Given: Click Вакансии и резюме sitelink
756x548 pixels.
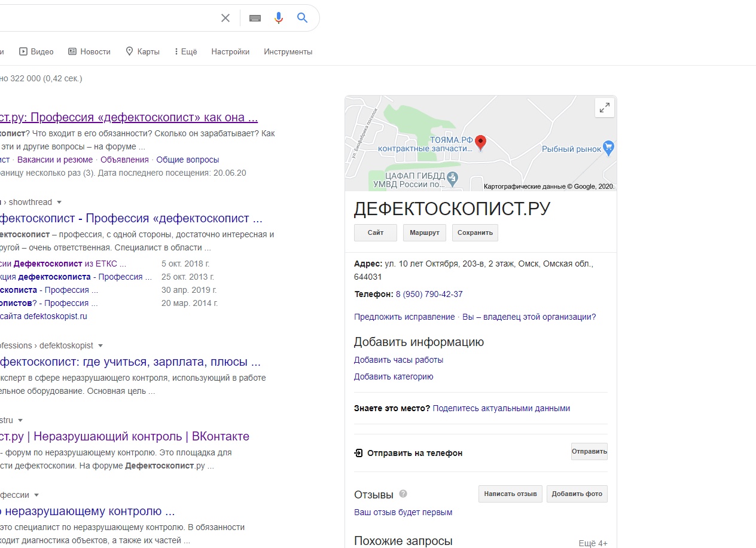Looking at the screenshot, I should pos(55,160).
